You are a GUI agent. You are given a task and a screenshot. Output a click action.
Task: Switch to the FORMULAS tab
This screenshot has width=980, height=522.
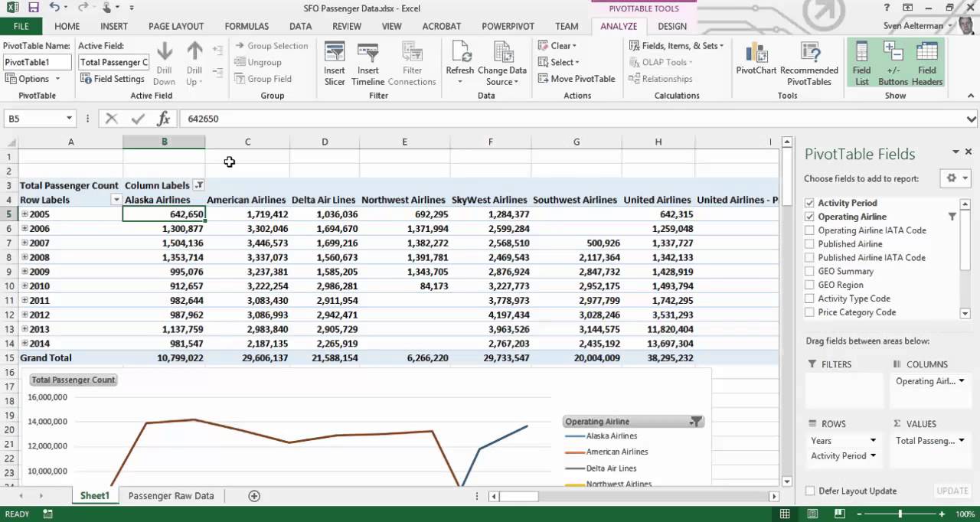point(247,26)
